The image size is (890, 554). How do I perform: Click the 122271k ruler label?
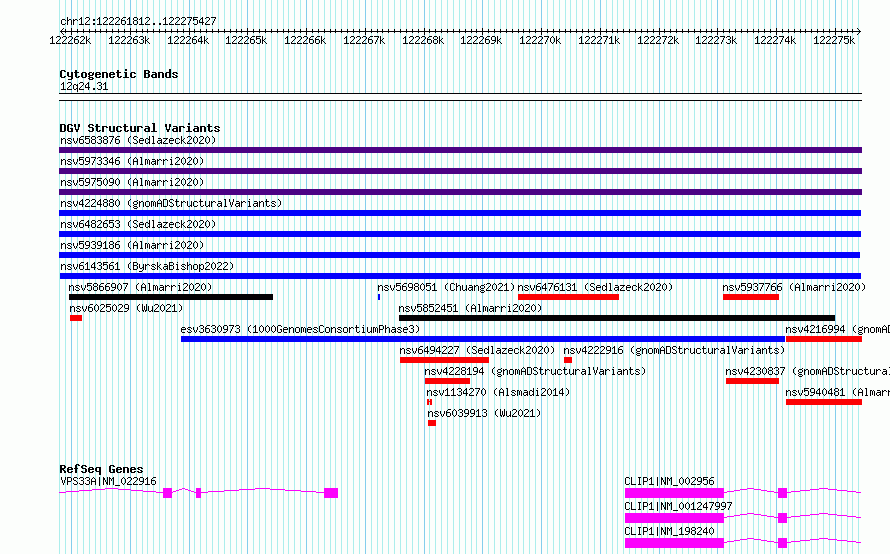pos(599,40)
